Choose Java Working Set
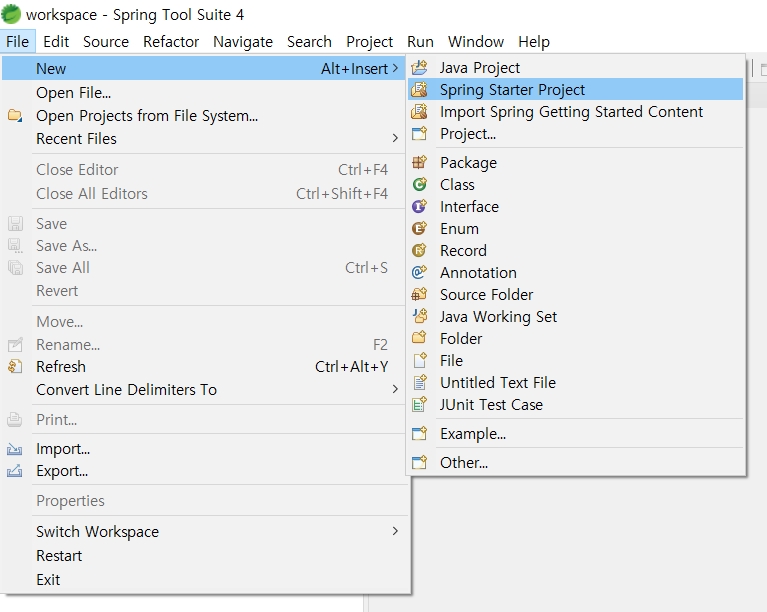Viewport: 767px width, 612px height. 575,317
